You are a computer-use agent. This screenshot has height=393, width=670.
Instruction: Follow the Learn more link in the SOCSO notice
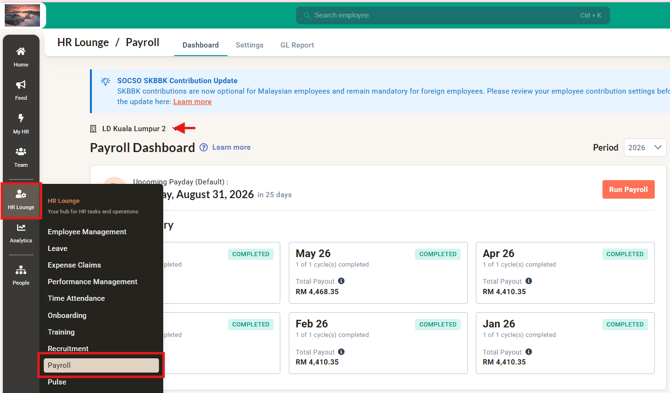(x=192, y=102)
